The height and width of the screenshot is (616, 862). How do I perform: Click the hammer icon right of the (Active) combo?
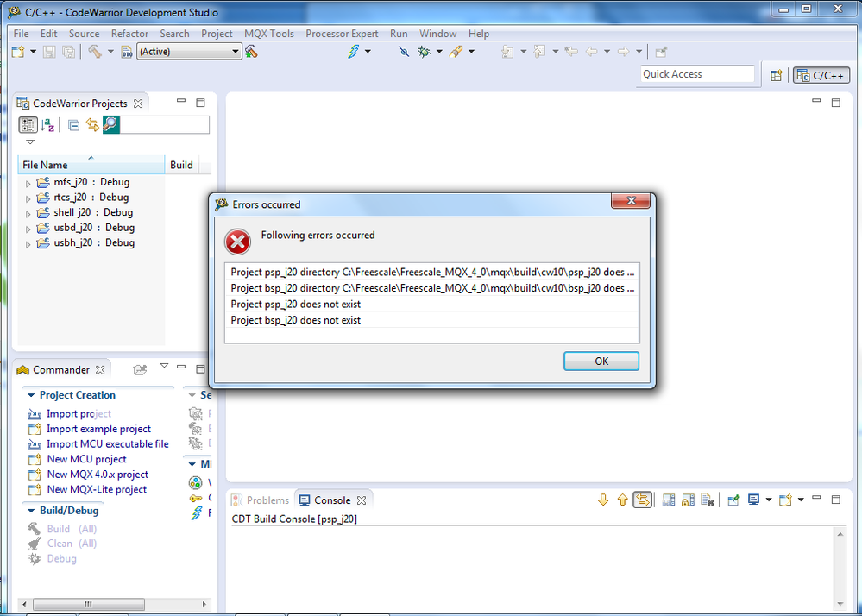[x=251, y=52]
